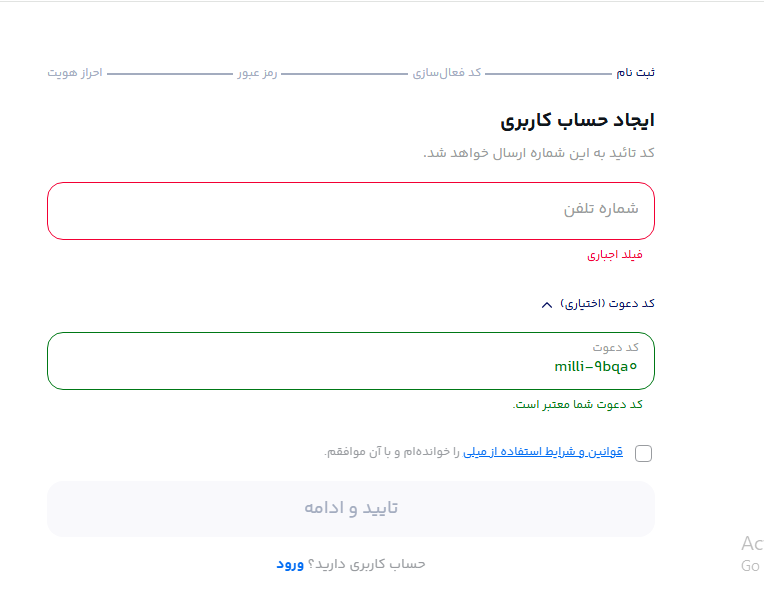Follow the ورود login link

(x=290, y=564)
